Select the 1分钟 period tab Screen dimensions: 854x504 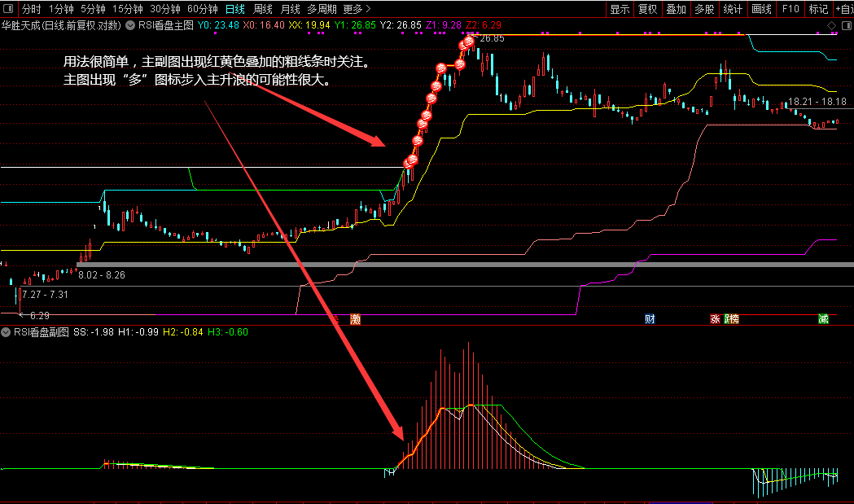pos(61,9)
